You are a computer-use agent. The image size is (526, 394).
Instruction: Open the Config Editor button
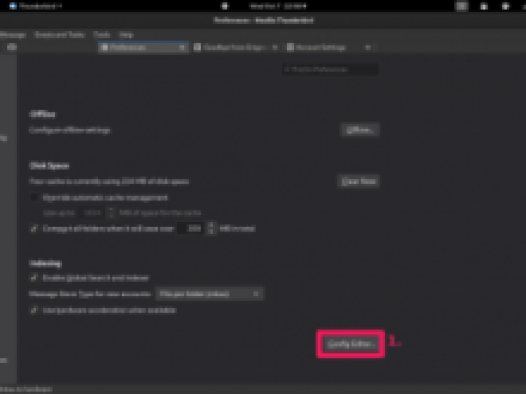point(351,344)
